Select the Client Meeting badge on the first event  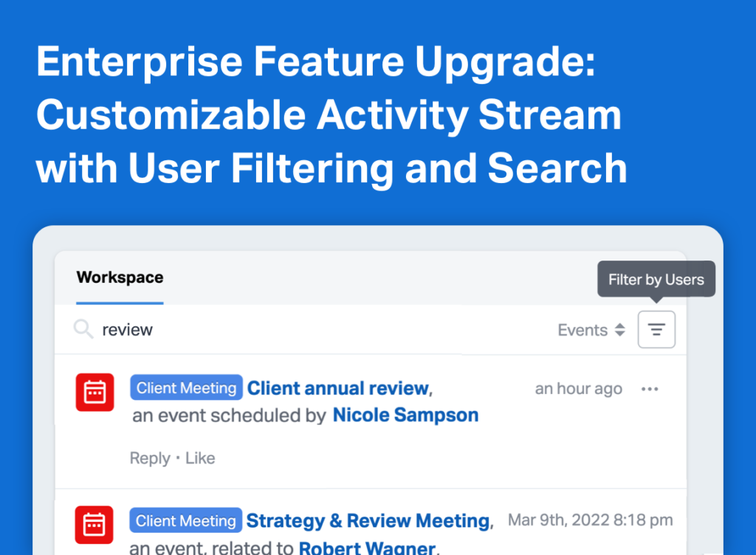coord(185,387)
